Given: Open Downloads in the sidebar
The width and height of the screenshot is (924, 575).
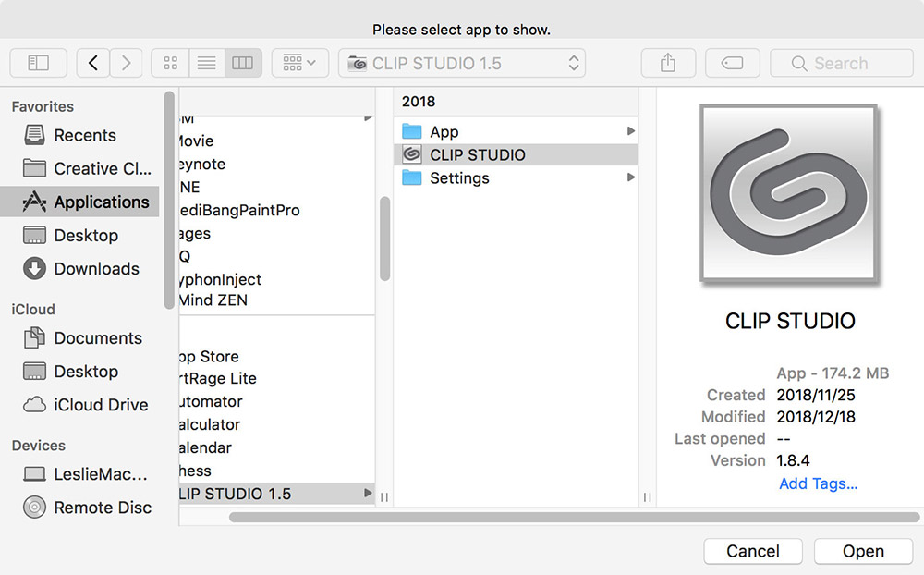Looking at the screenshot, I should (79, 269).
